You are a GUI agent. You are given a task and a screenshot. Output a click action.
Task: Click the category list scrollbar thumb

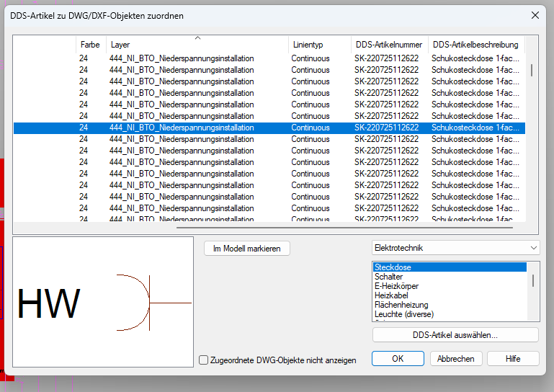coord(533,280)
